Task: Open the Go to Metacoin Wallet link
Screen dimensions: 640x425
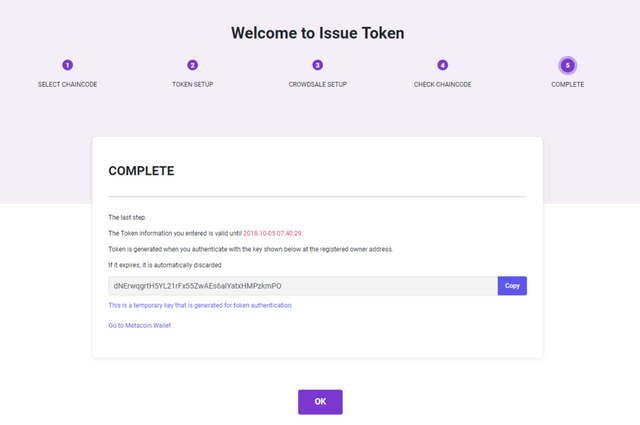Action: coord(140,326)
